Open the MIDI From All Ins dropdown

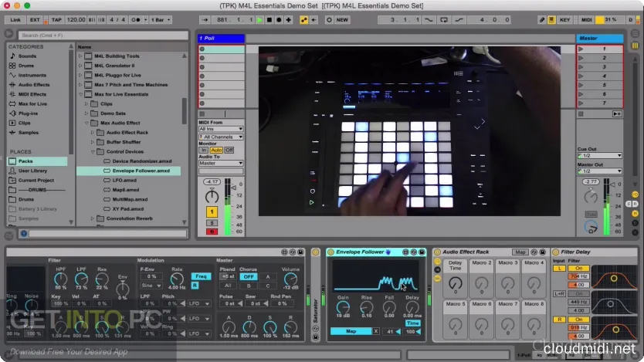220,129
